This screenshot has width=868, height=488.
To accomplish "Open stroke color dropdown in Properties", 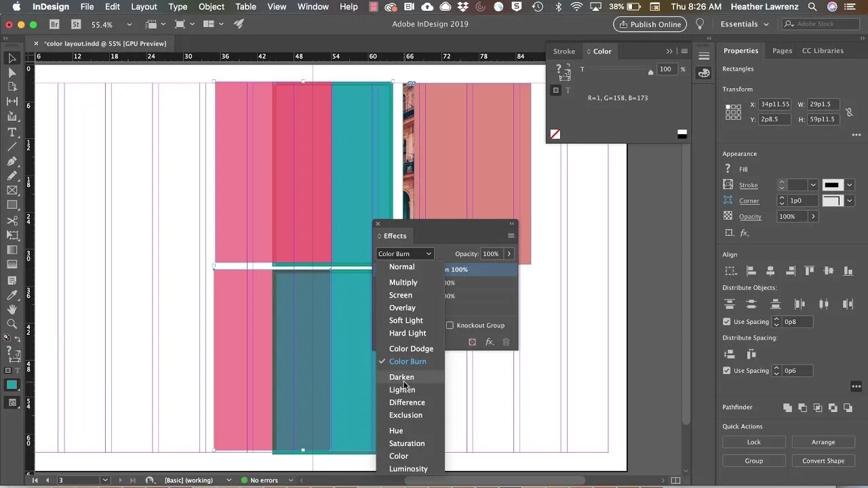I will [849, 185].
